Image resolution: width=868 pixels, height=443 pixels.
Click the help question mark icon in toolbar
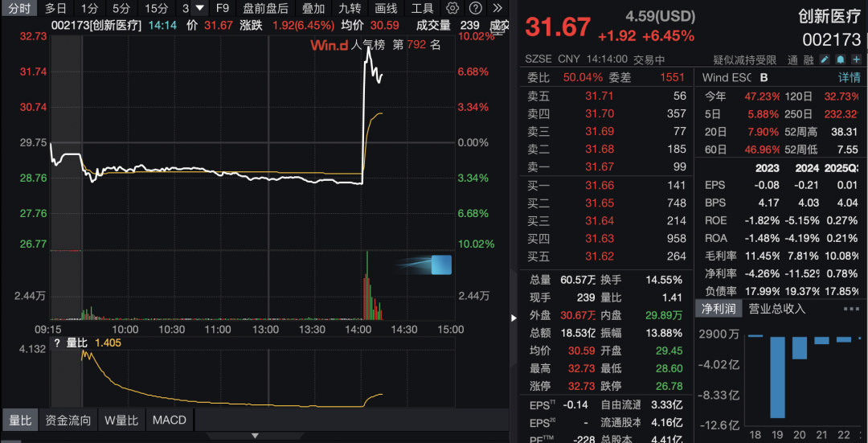(x=475, y=8)
